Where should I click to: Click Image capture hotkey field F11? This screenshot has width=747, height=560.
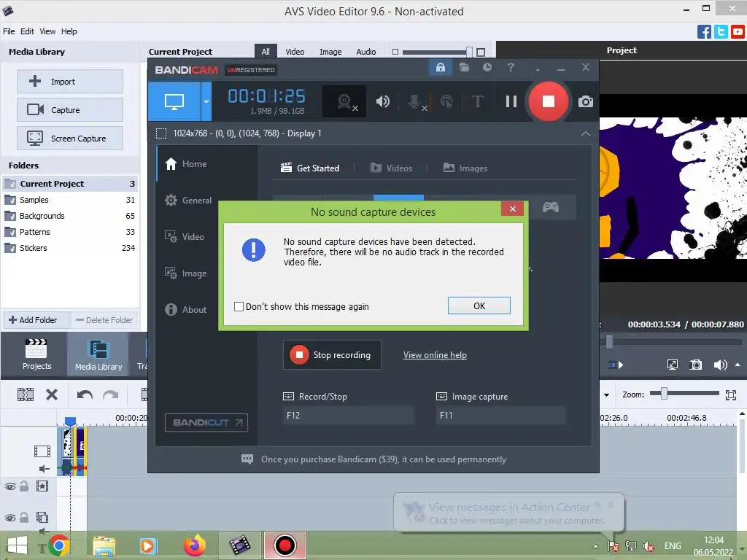tap(501, 415)
